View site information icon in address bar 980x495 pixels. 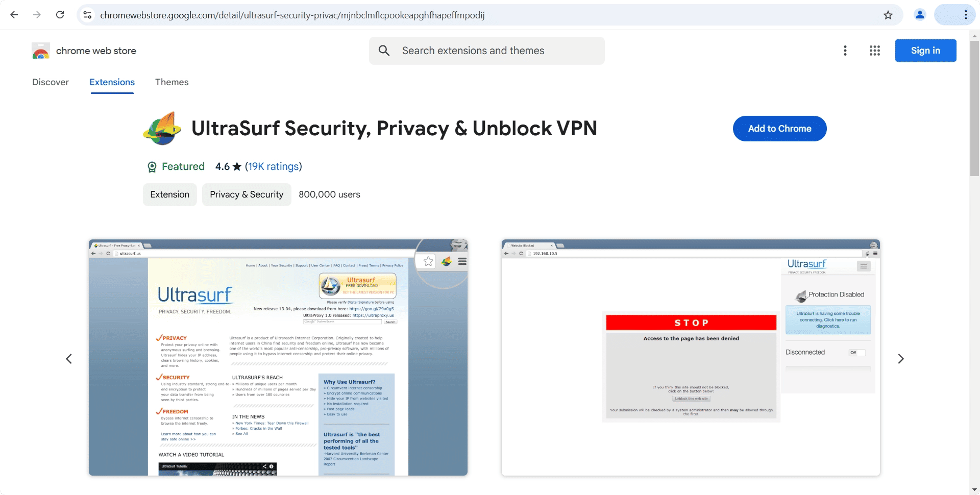[88, 15]
